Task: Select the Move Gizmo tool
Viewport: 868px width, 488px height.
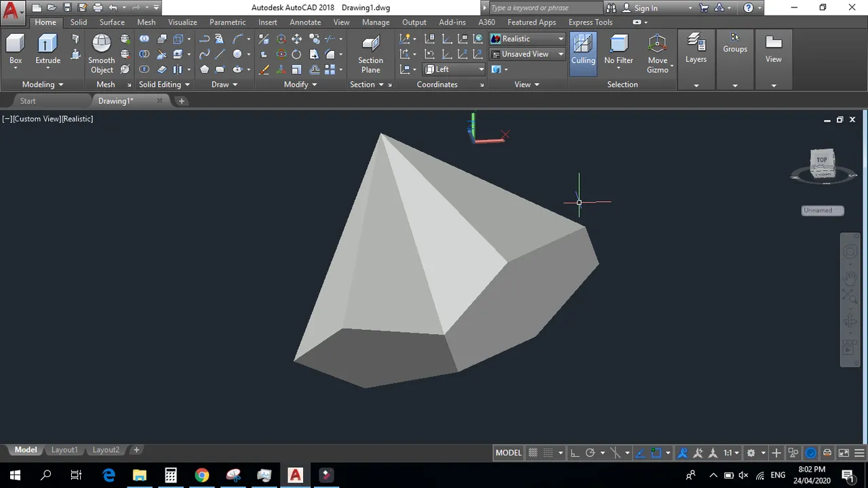Action: point(657,54)
